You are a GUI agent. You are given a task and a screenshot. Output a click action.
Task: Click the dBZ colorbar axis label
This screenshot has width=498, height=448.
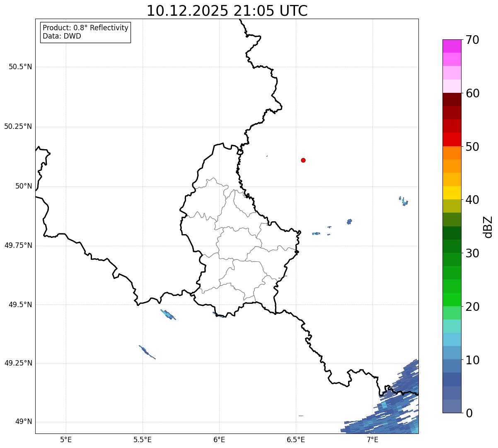tap(488, 227)
